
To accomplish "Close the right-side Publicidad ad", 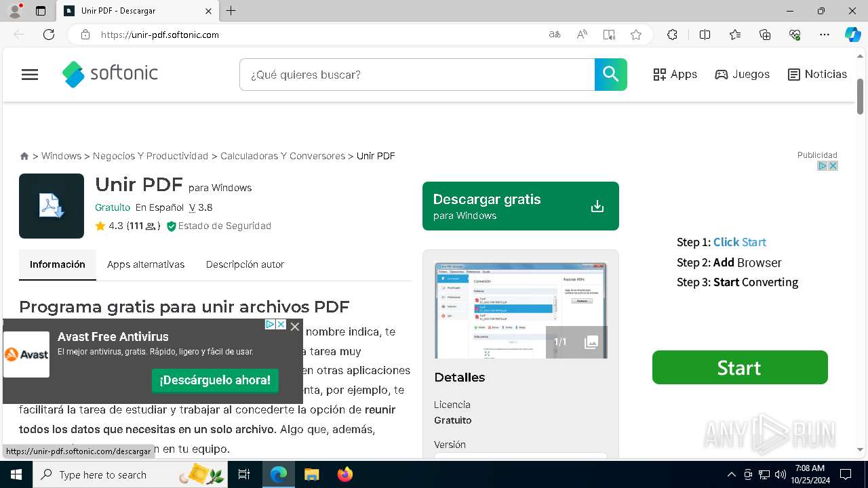I will coord(833,165).
